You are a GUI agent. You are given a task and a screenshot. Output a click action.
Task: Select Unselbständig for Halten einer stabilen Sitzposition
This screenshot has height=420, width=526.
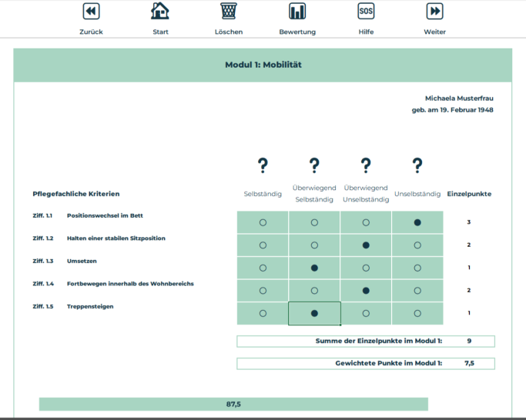[417, 245]
